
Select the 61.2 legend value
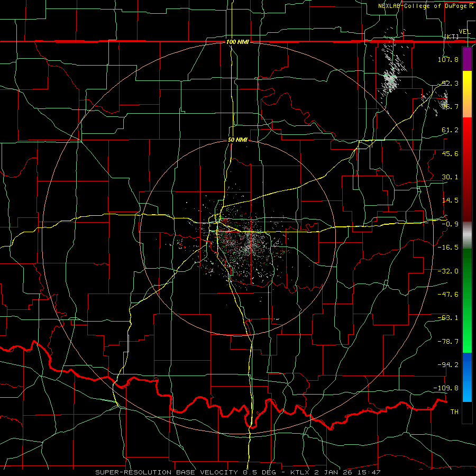click(450, 130)
